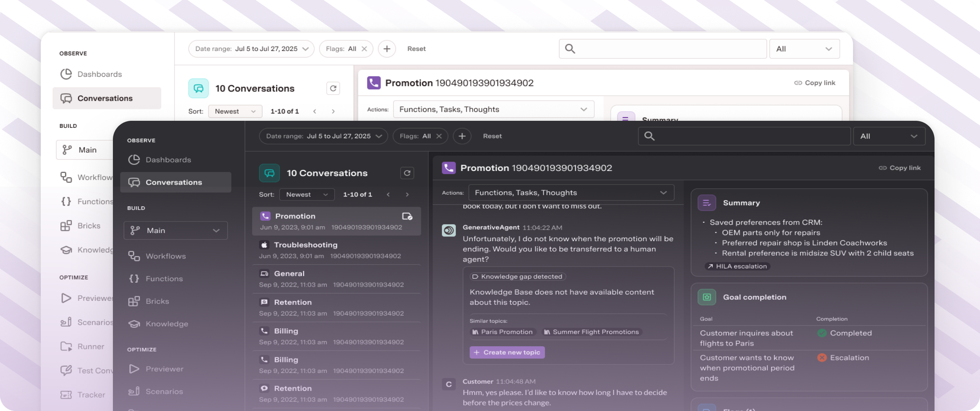
Task: Open the Date range filter in dark window
Action: 323,136
